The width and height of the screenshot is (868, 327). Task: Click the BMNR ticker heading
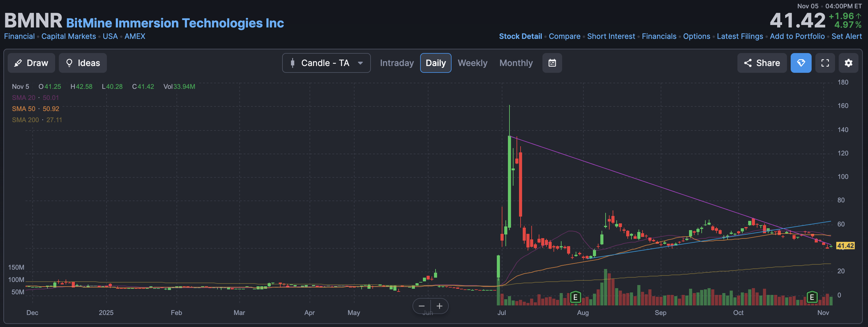(33, 20)
